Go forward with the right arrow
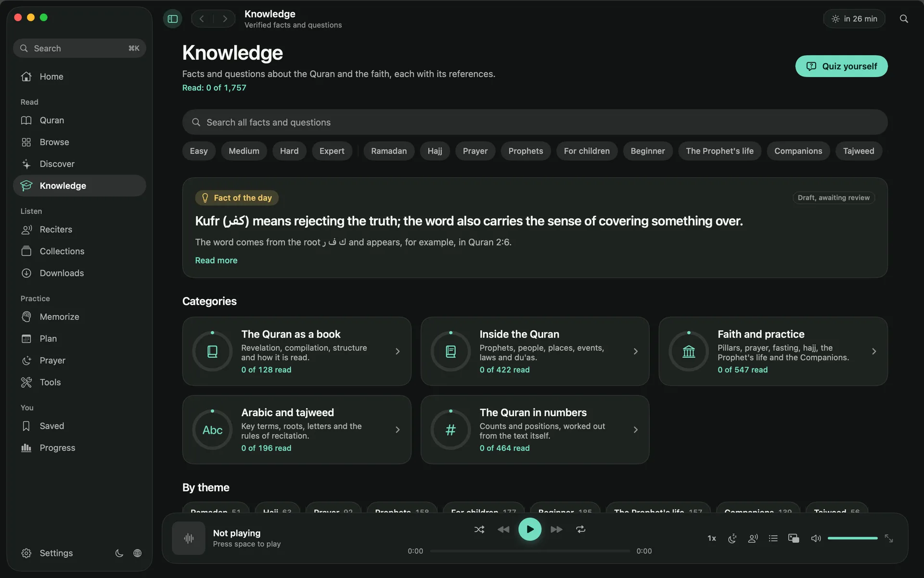This screenshot has width=924, height=578. point(225,19)
